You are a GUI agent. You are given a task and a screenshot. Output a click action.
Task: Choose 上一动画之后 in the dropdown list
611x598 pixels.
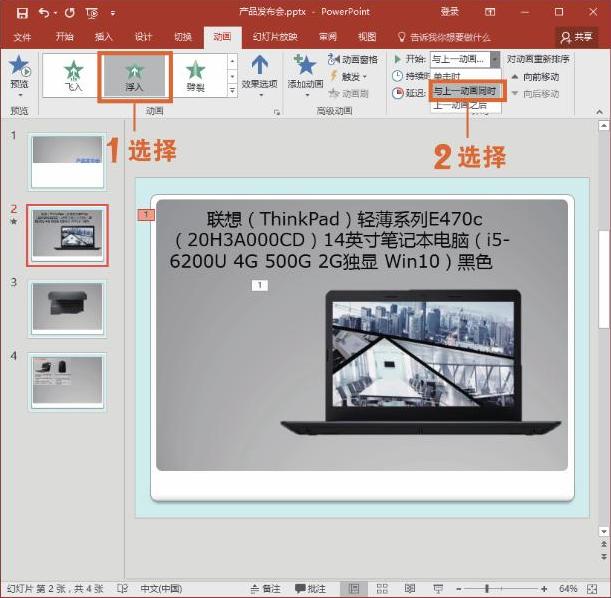coord(461,105)
